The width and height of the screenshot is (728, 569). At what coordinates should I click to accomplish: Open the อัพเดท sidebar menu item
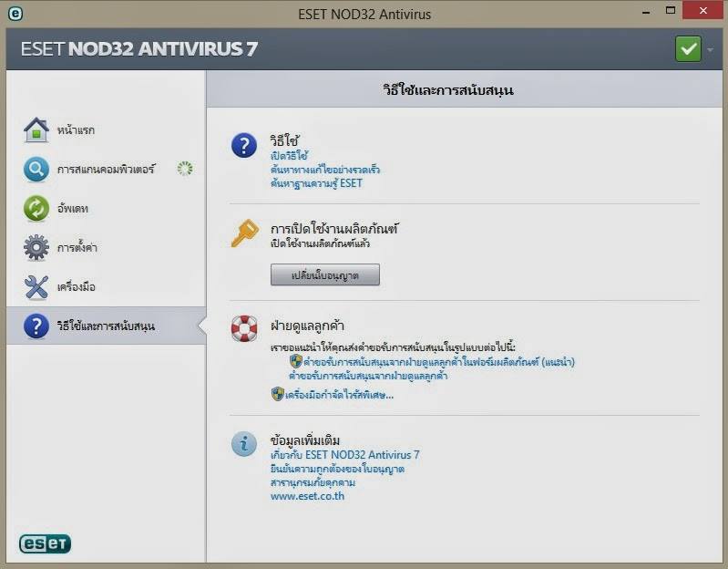(107, 208)
